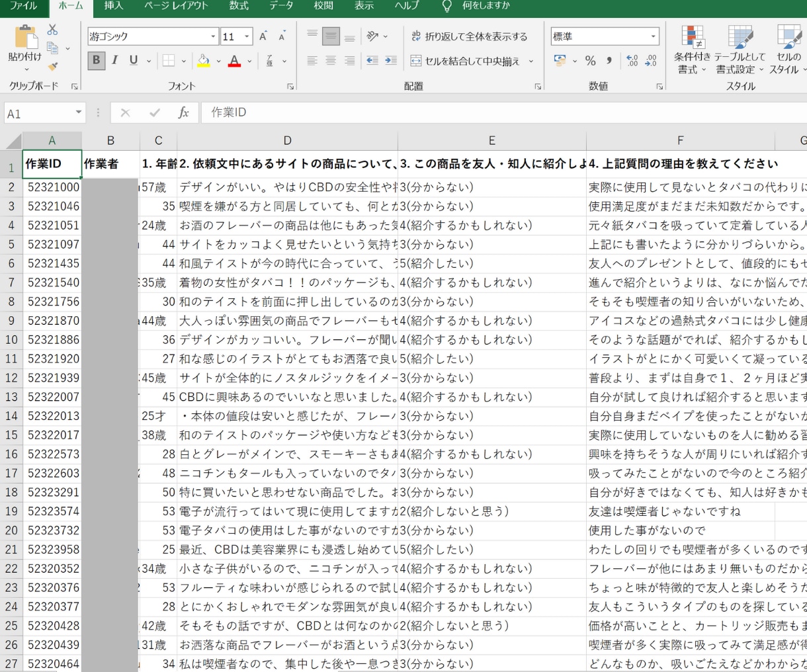This screenshot has width=807, height=672.
Task: Click the formula bar showing 作業ID
Action: (503, 112)
